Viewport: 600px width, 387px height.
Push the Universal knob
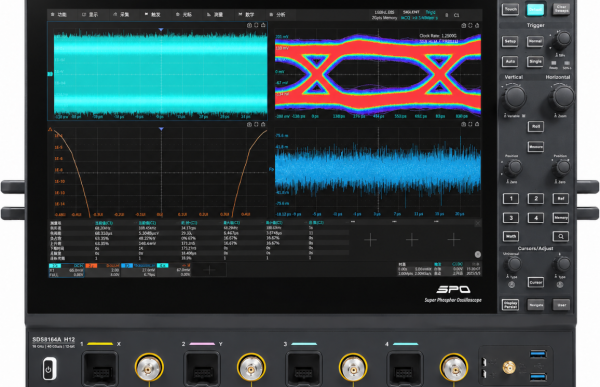[514, 264]
